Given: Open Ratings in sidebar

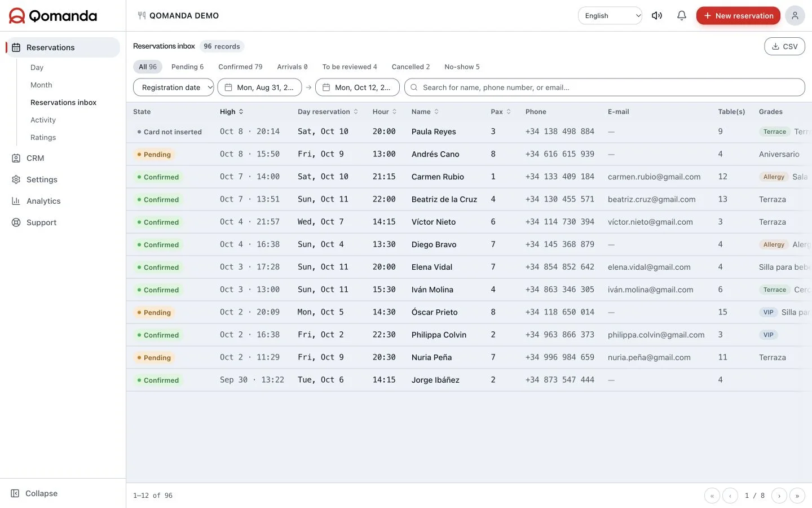Looking at the screenshot, I should (x=43, y=137).
